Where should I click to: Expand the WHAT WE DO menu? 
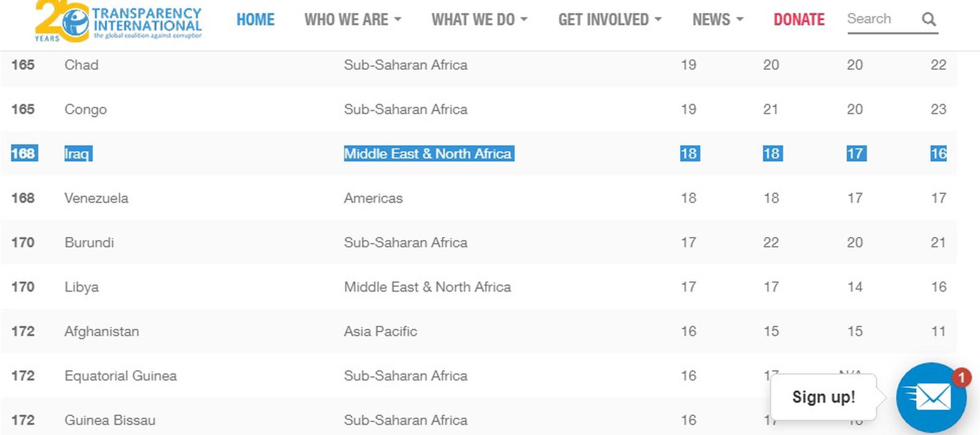[479, 20]
